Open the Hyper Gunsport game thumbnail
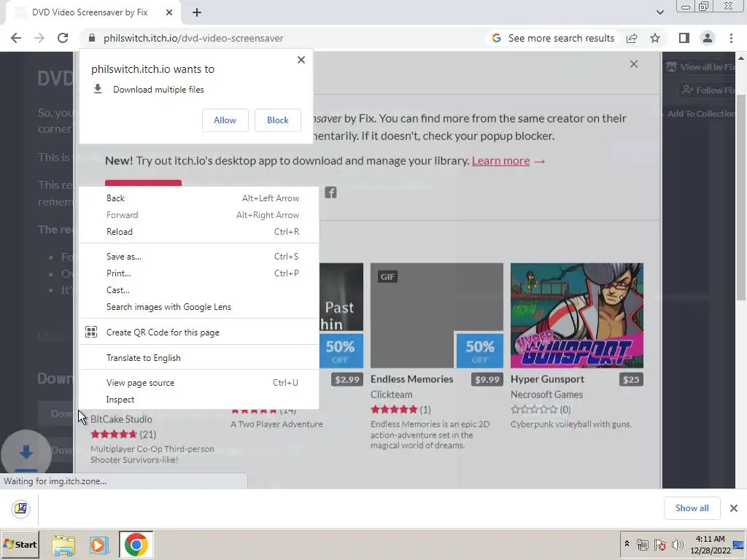This screenshot has height=560, width=747. [577, 315]
